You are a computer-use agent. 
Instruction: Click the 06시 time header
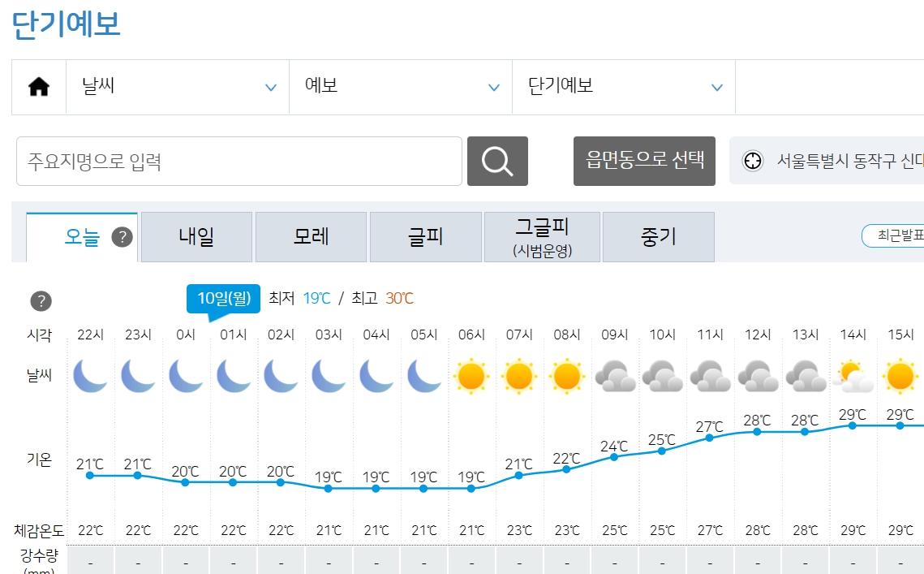point(471,335)
